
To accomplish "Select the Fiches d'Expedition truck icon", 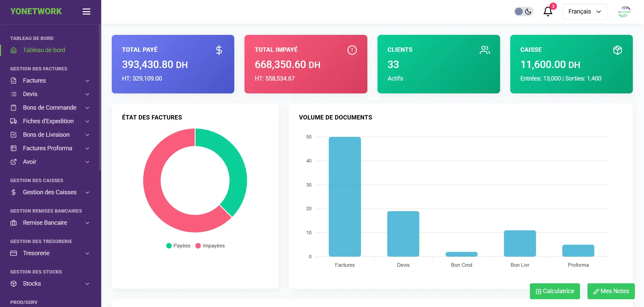I will tap(14, 121).
